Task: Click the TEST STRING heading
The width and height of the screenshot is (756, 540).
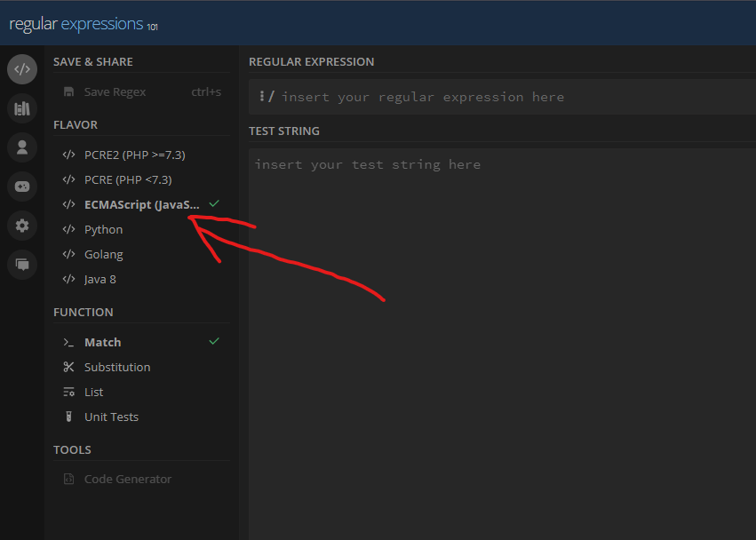Action: (x=284, y=131)
